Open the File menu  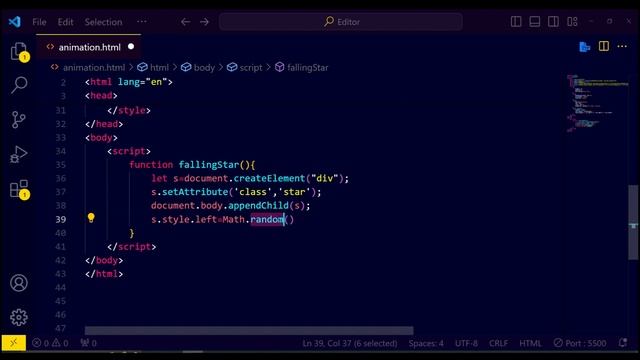click(39, 22)
